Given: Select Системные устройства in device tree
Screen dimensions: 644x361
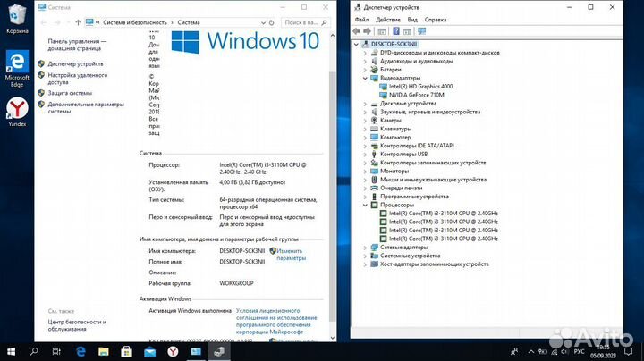Looking at the screenshot, I should (x=410, y=256).
